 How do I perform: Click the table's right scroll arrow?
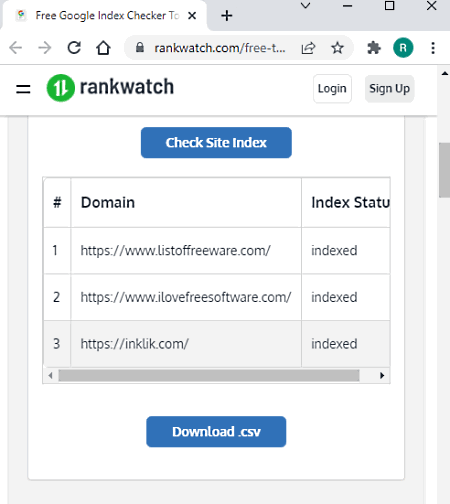(x=382, y=376)
